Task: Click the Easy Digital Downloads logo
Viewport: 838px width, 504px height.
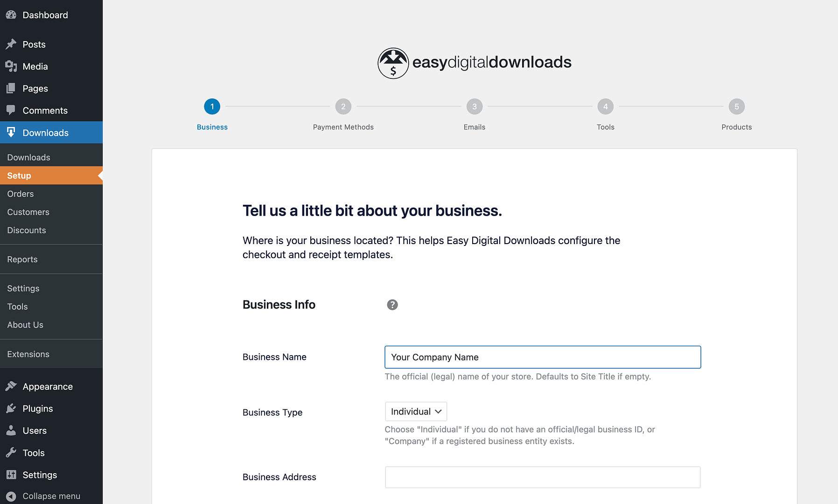Action: 475,63
